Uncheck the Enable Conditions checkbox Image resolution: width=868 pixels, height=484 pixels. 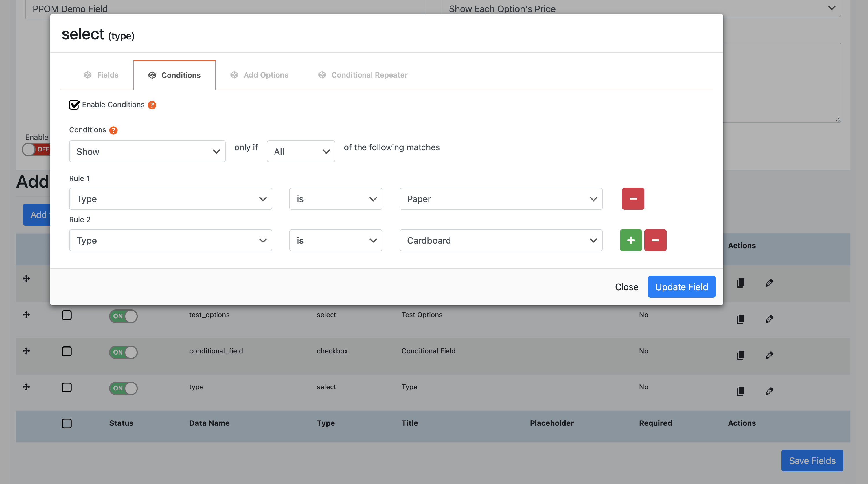(74, 105)
